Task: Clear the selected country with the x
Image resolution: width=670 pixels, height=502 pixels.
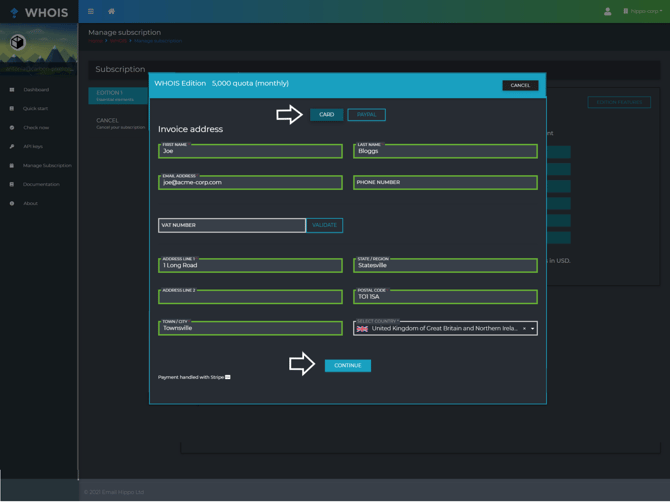Action: (x=524, y=329)
